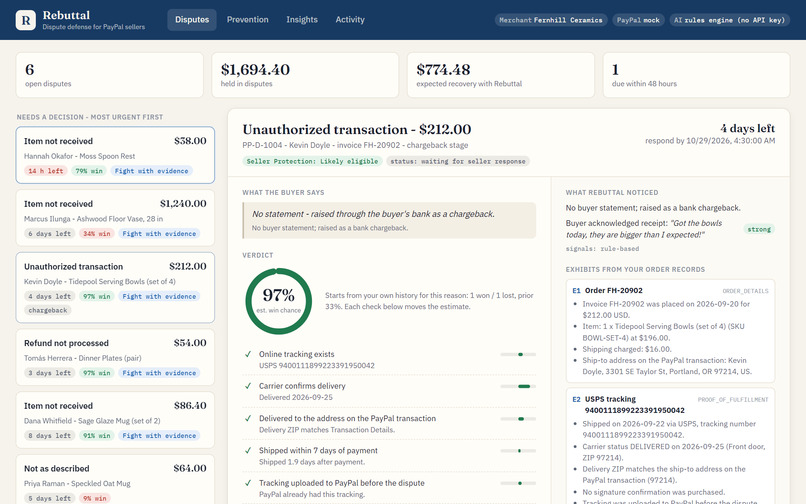Click checkmark beside Delivered to the address
The image size is (806, 504).
tap(248, 418)
